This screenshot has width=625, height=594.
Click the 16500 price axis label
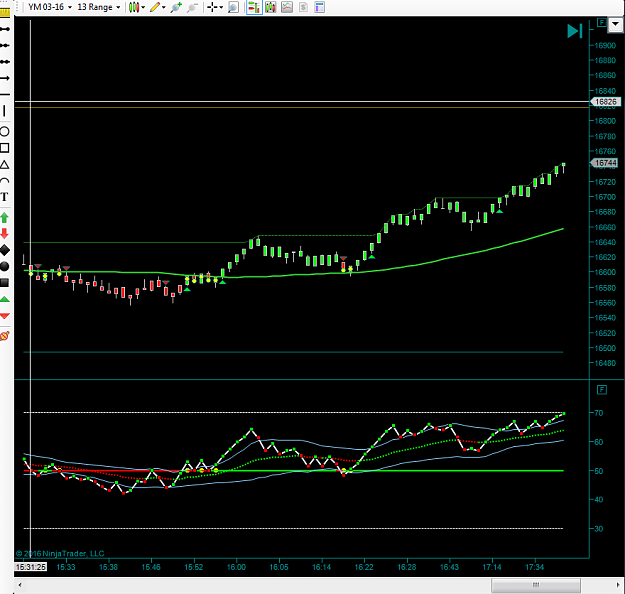[x=605, y=348]
